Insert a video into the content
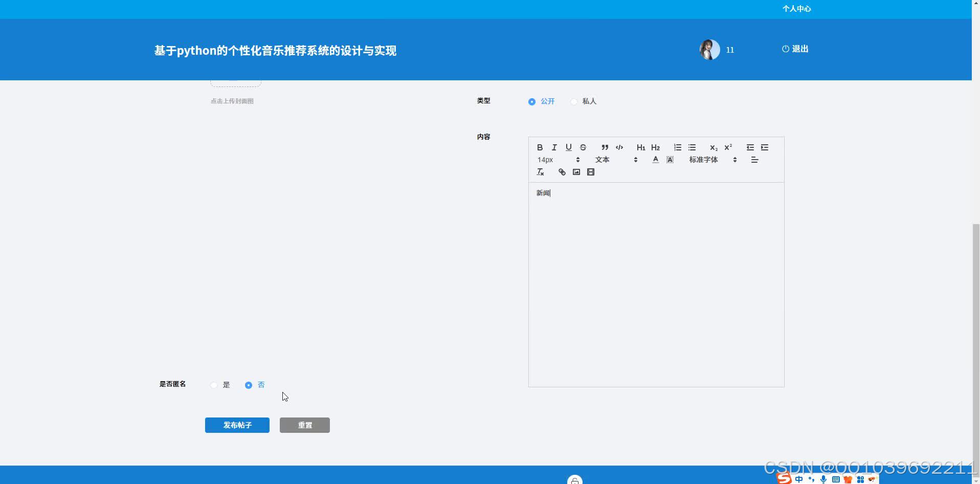The width and height of the screenshot is (980, 484). pyautogui.click(x=591, y=172)
